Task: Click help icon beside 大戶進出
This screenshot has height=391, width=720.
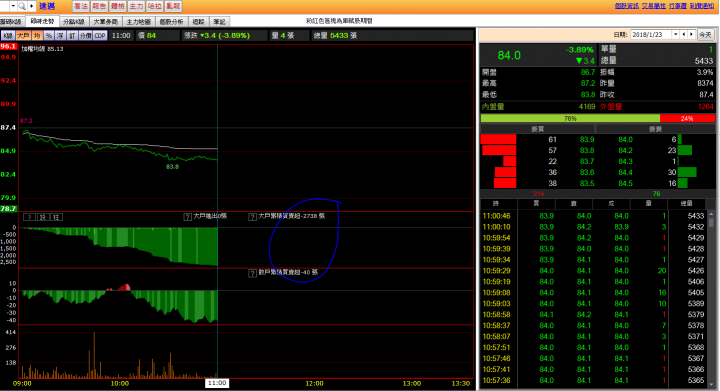Action: [x=187, y=217]
